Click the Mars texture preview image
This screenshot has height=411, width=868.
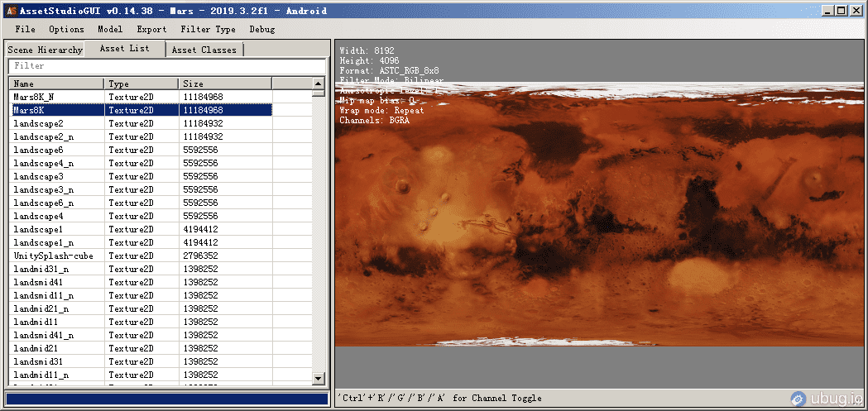click(600, 215)
